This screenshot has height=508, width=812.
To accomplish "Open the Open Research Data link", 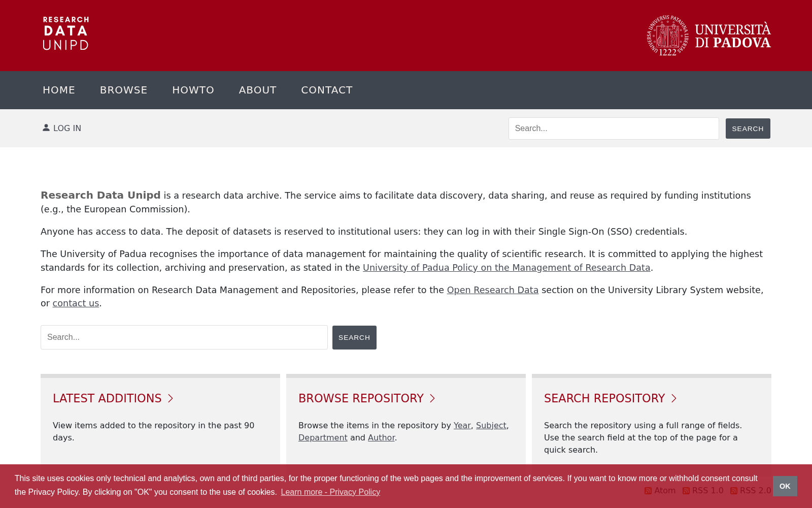I will [x=493, y=290].
